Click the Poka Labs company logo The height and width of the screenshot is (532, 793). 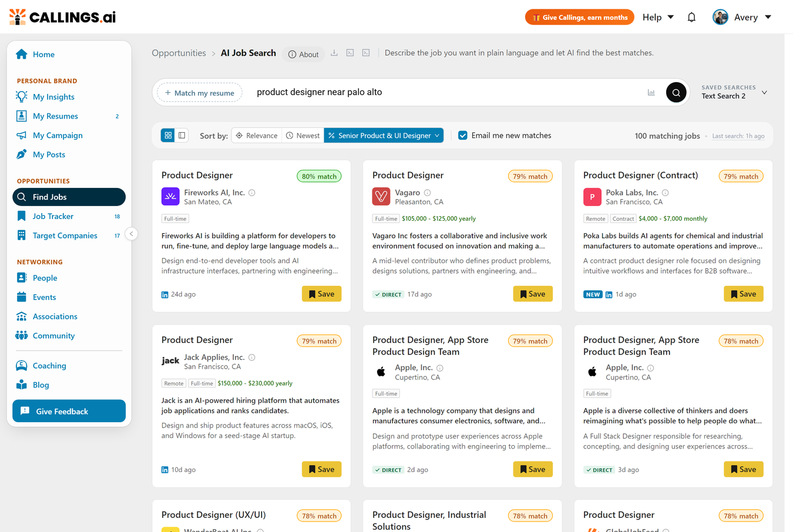[592, 197]
